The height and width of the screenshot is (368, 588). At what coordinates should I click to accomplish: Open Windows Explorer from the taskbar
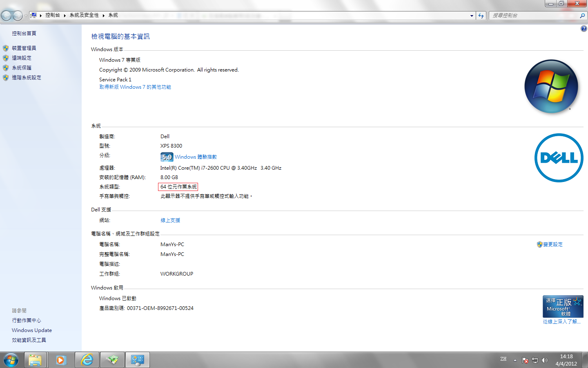coord(35,360)
